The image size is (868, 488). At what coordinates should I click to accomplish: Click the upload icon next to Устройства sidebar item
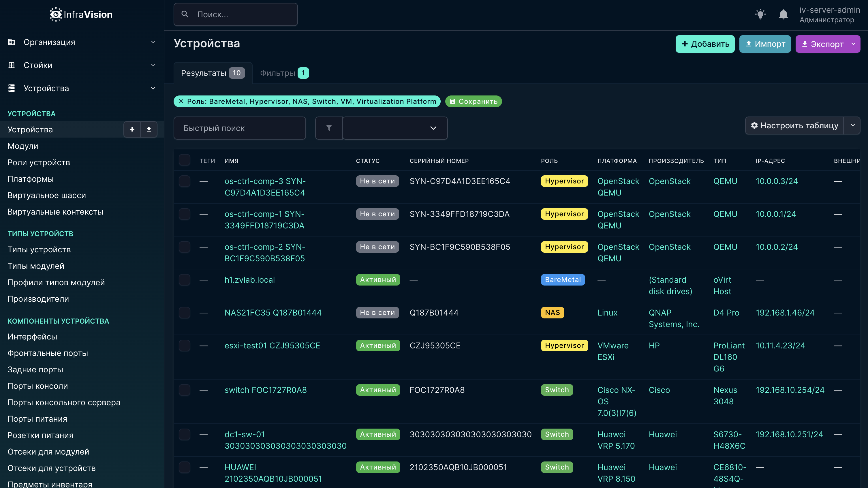tap(149, 129)
